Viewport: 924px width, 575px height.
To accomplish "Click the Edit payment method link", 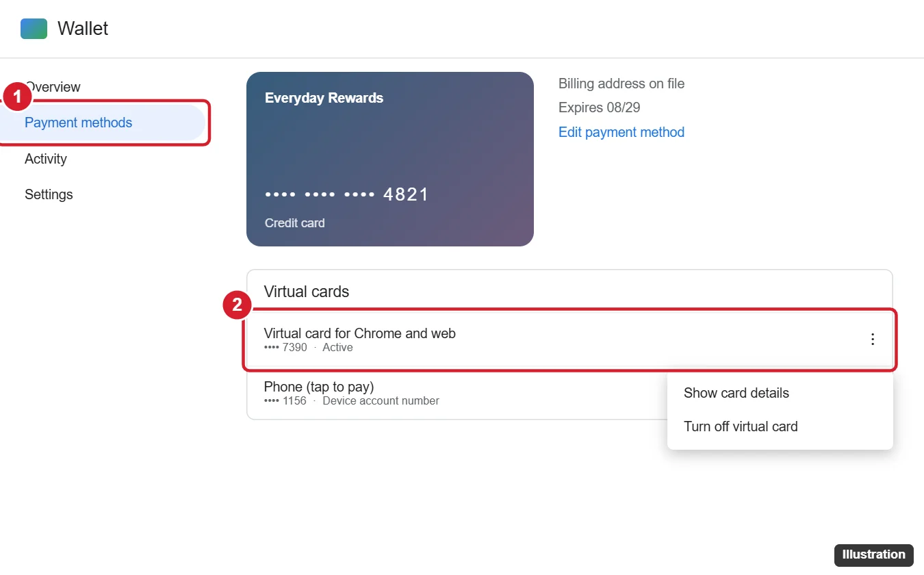I will tap(621, 132).
